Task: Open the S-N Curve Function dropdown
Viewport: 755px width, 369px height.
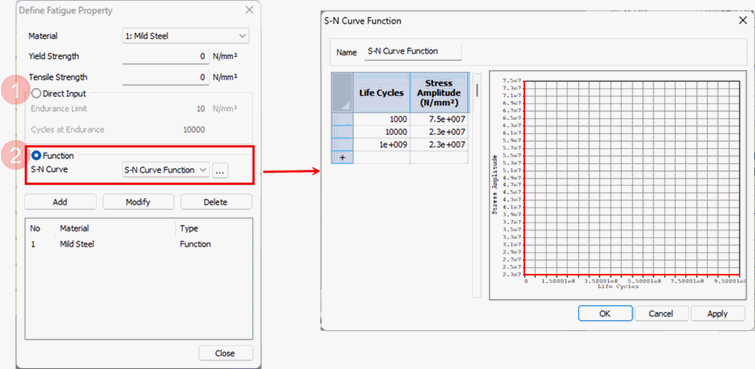Action: [x=166, y=170]
